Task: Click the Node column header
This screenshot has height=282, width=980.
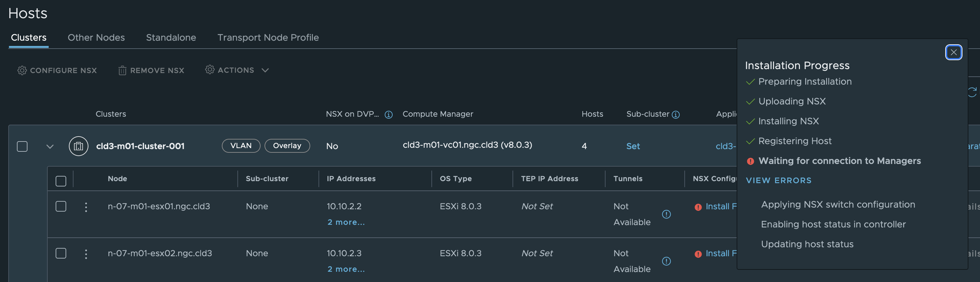Action: 117,179
